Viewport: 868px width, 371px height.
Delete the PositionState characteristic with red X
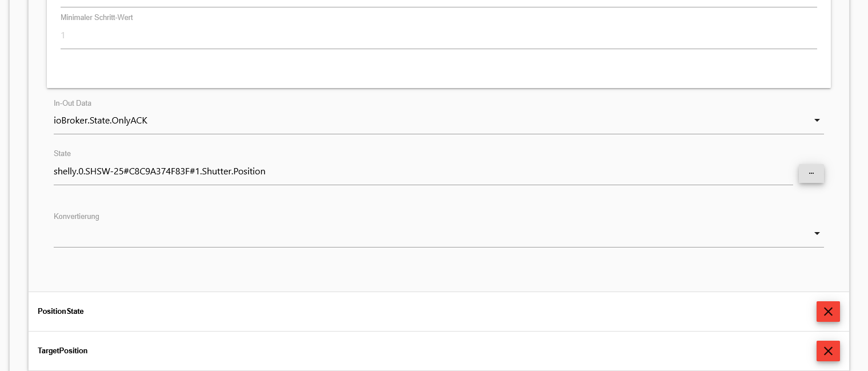(828, 312)
